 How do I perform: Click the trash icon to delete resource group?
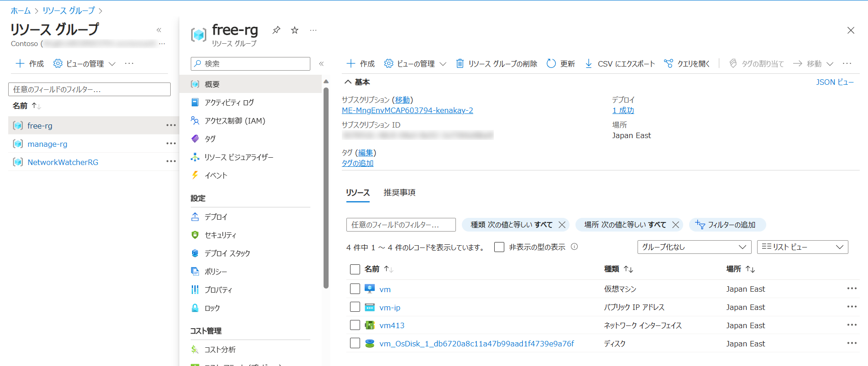click(460, 64)
